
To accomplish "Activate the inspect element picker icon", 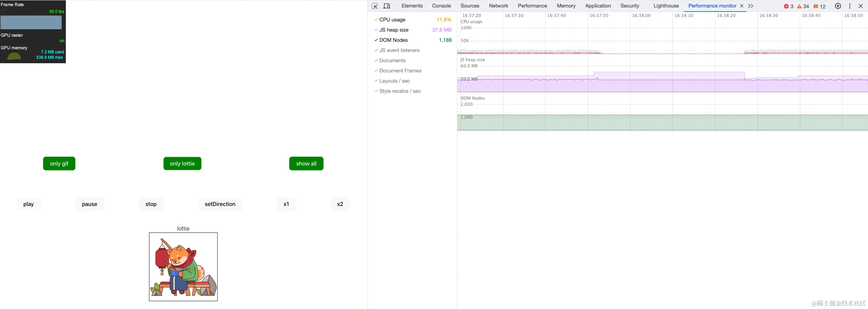I will 375,6.
